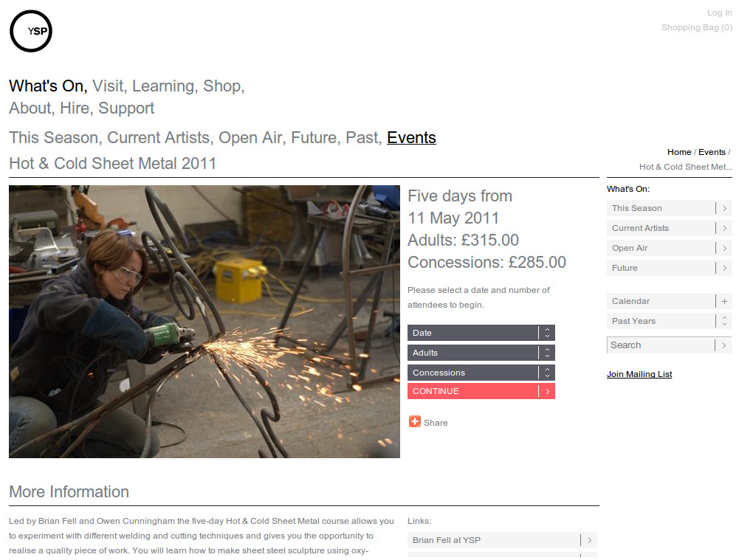This screenshot has width=739, height=560.
Task: Open the Log In link
Action: (719, 13)
